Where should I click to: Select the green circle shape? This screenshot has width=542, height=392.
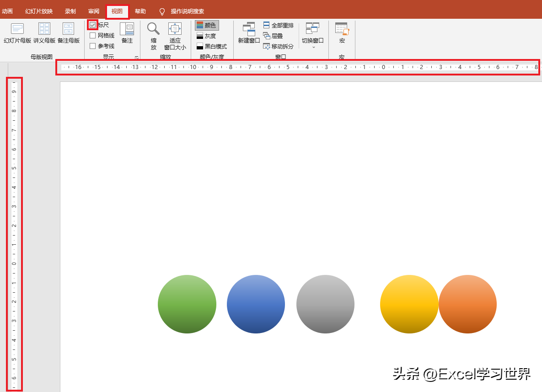[x=187, y=304]
